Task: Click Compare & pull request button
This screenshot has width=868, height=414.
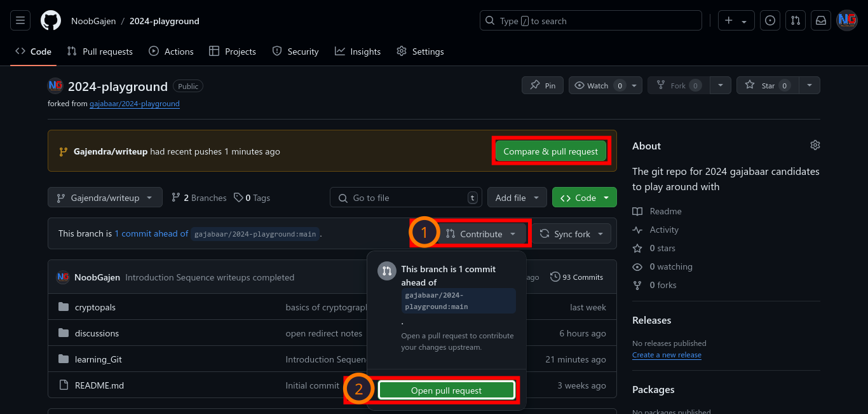Action: (551, 151)
